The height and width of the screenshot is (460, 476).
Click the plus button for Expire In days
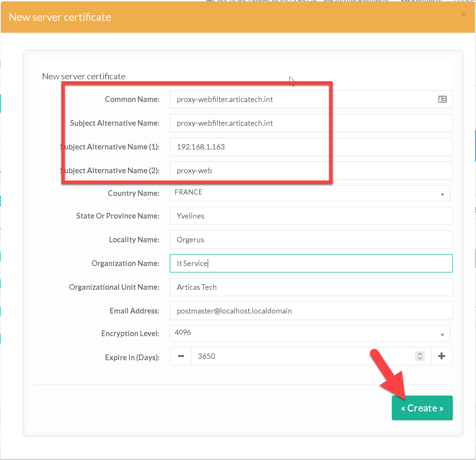coord(442,356)
